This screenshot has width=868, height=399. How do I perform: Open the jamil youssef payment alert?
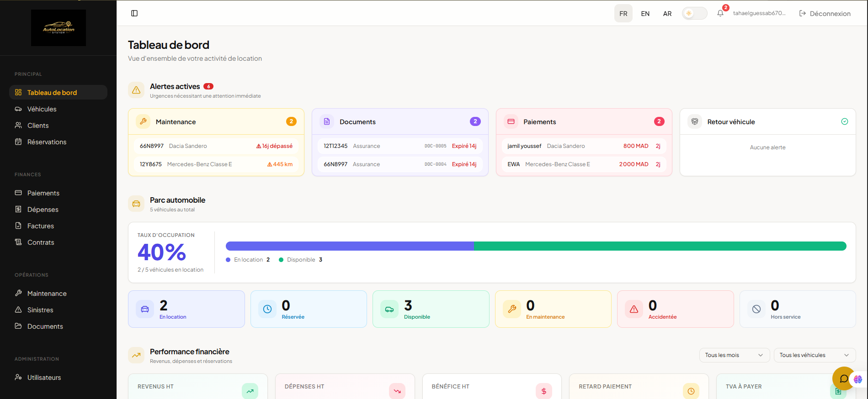[584, 146]
